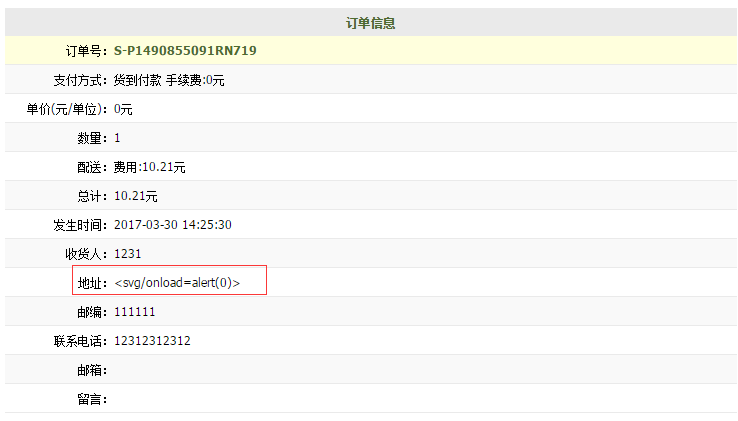
Task: Click the address value svg/onload=alert(0)
Action: click(x=177, y=283)
